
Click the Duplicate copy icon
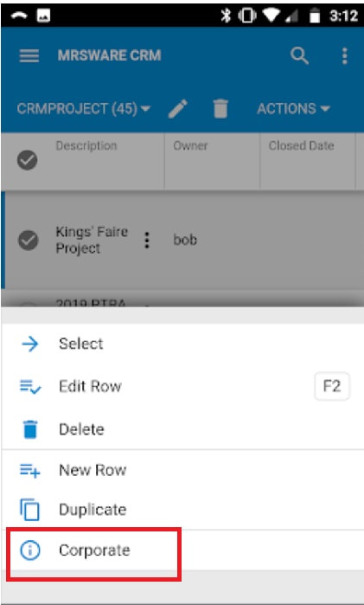pyautogui.click(x=29, y=509)
